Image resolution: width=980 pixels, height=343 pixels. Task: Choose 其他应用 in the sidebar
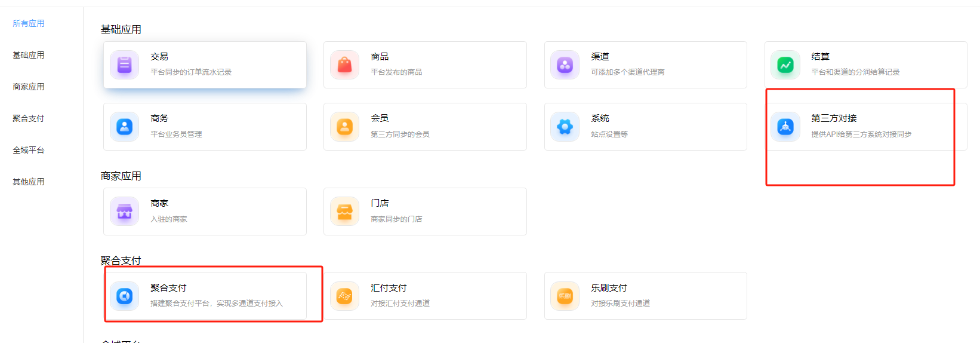(29, 182)
